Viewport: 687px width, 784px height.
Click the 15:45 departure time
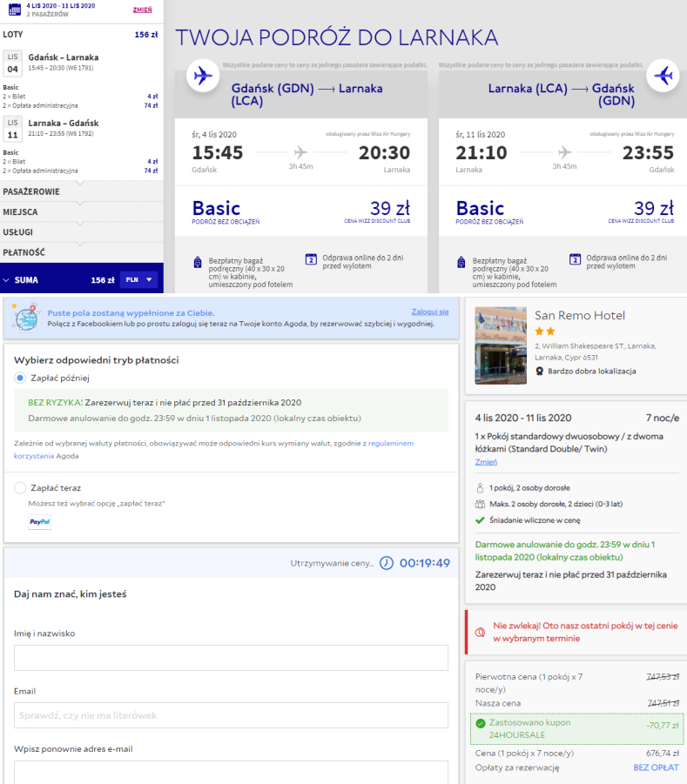coord(218,152)
